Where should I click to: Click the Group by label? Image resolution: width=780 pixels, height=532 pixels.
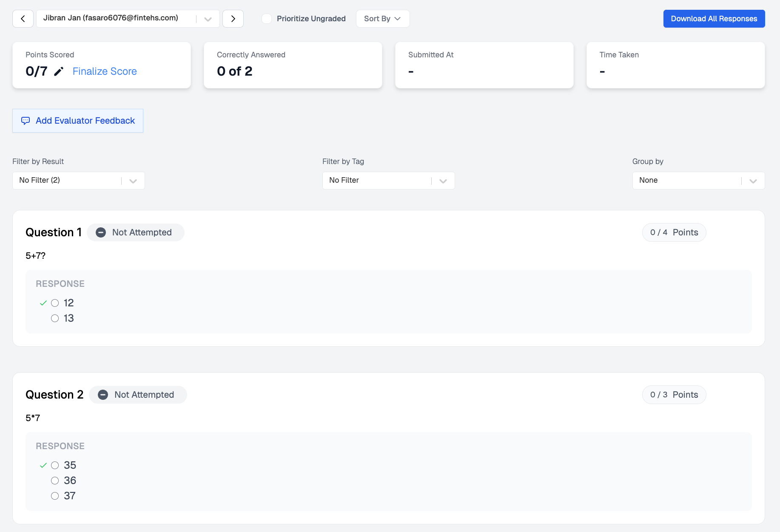point(648,161)
